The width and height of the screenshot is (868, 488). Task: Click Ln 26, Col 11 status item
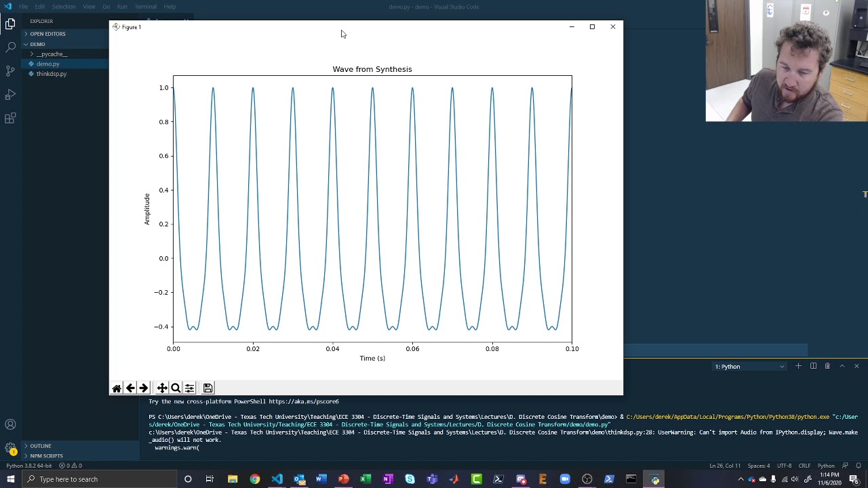click(x=725, y=466)
